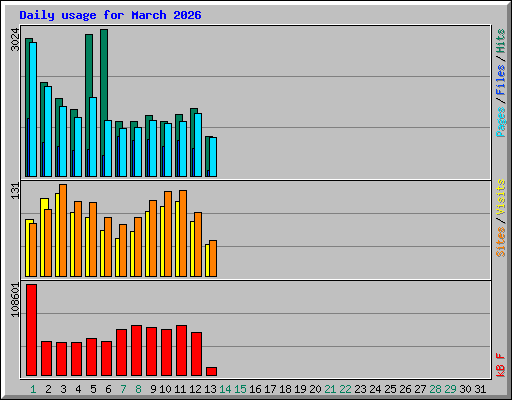
Task: Click the day 4 label on the x-axis
Action: (78, 389)
